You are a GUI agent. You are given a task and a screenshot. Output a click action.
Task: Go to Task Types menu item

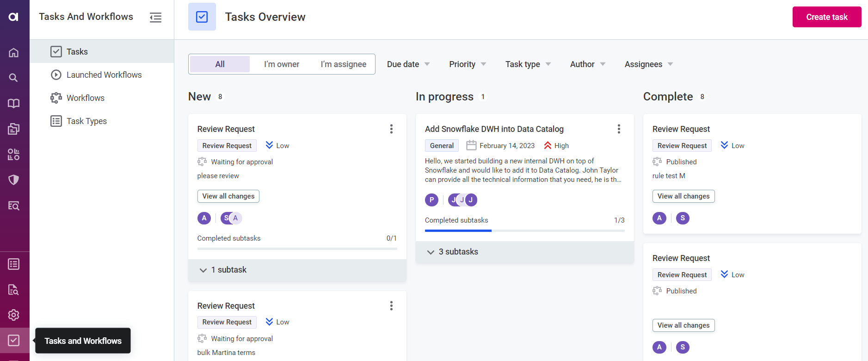[x=86, y=121]
